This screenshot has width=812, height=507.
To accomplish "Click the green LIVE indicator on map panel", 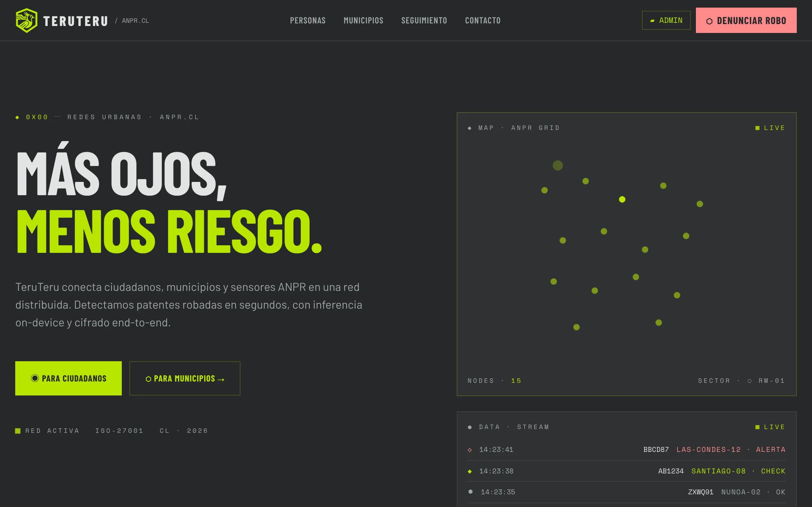I will [770, 128].
